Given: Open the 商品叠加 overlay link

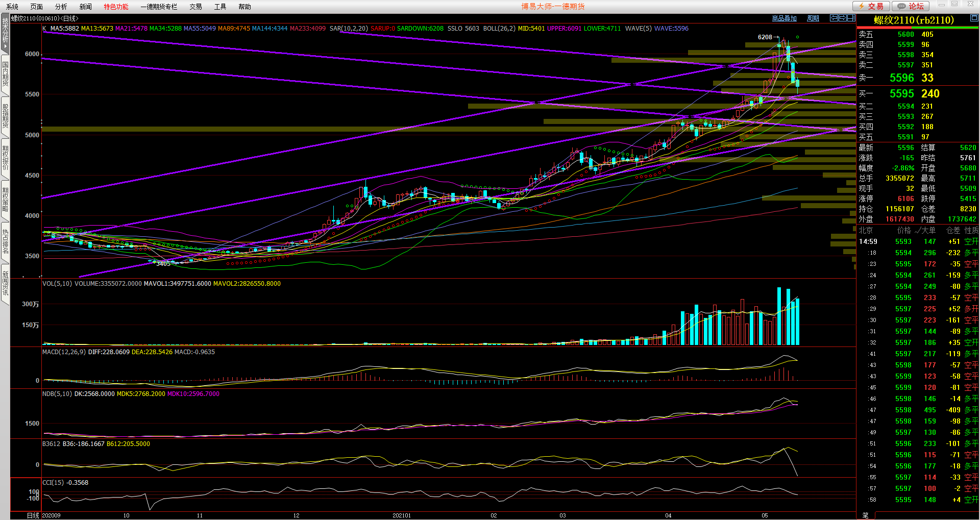Looking at the screenshot, I should click(x=784, y=18).
